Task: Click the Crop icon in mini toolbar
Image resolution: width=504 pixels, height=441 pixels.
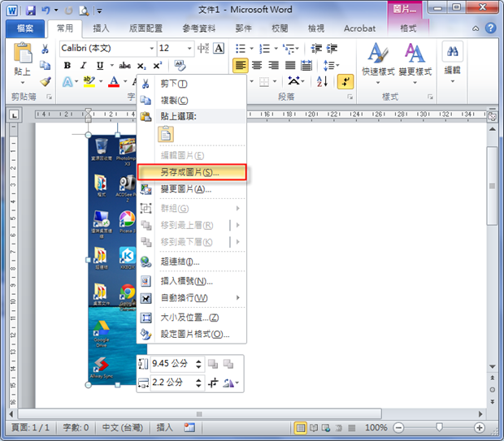Action: (x=213, y=383)
